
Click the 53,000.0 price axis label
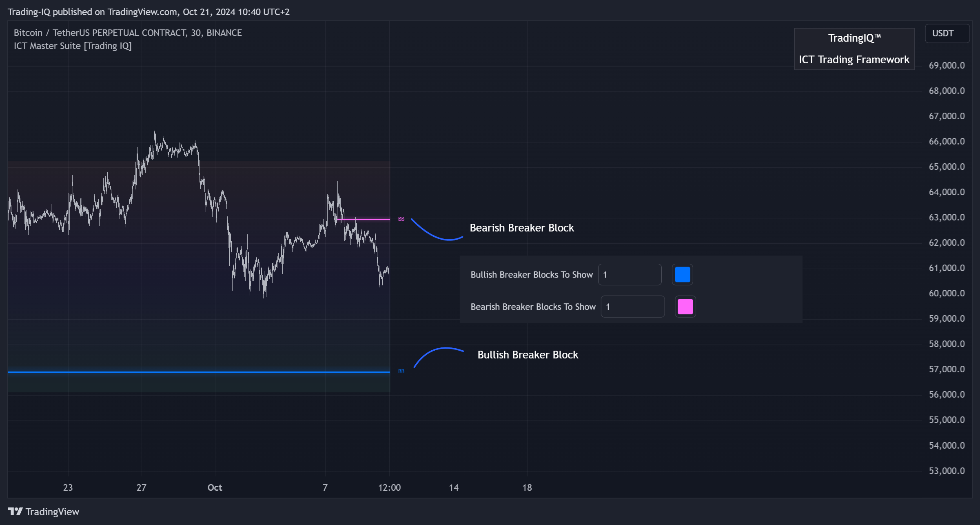click(947, 471)
